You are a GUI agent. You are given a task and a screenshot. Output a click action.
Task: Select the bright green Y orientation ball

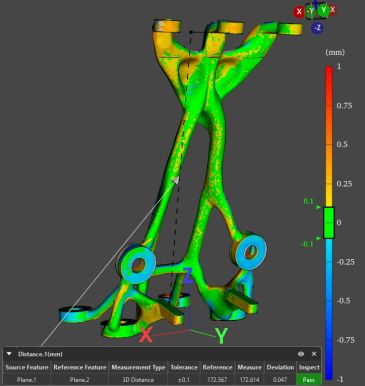(323, 10)
